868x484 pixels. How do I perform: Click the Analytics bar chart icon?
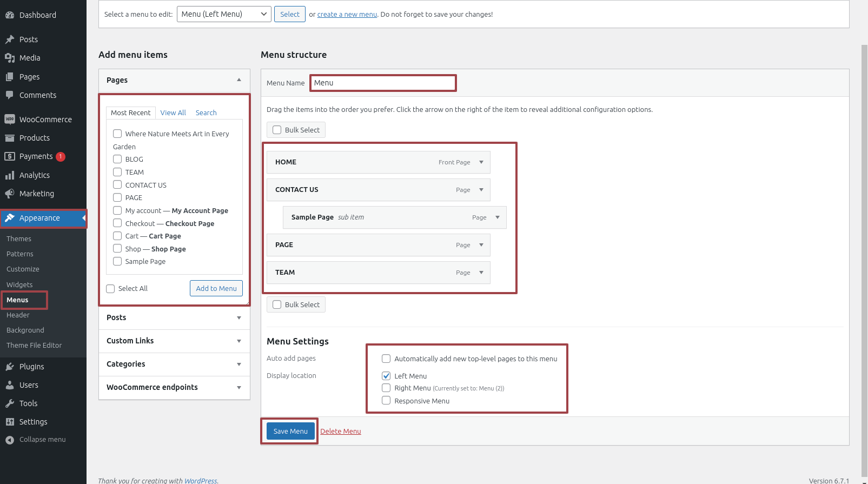(10, 175)
